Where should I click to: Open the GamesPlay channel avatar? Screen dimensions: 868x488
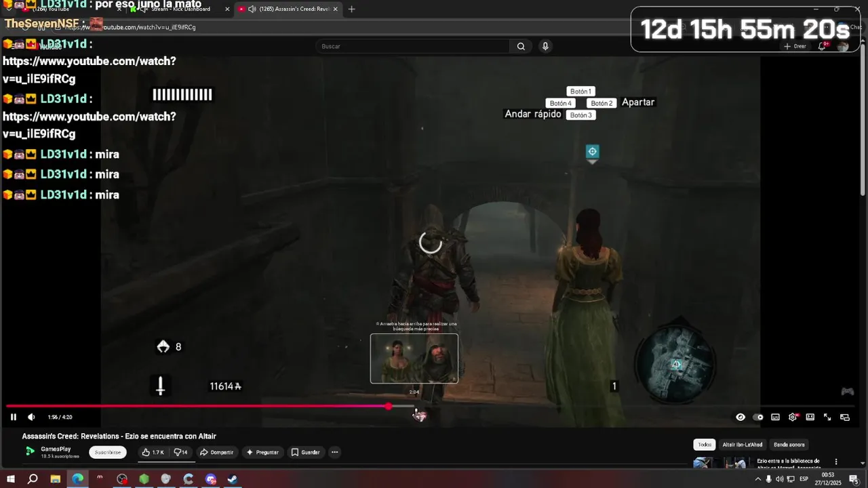30,451
